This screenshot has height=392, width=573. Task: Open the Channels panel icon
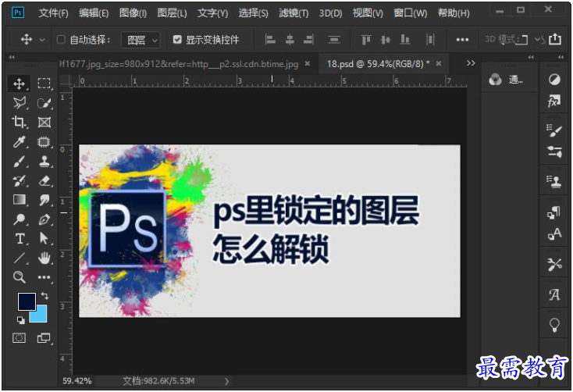506,80
